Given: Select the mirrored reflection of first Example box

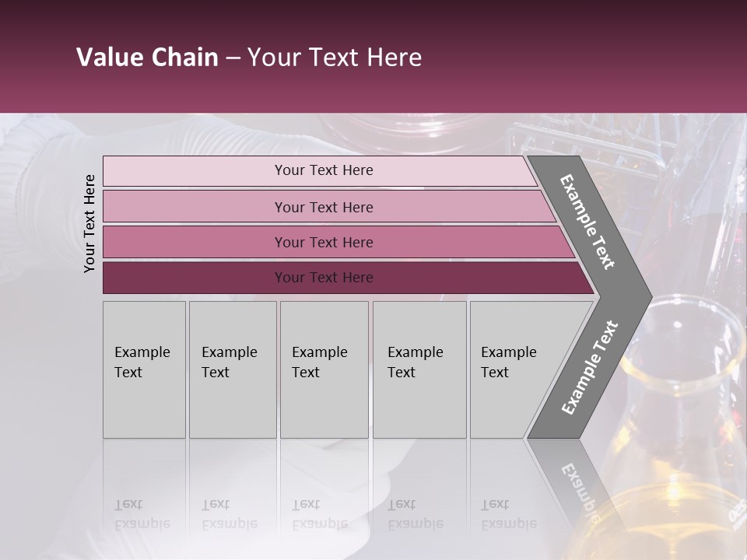Looking at the screenshot, I should [x=145, y=491].
